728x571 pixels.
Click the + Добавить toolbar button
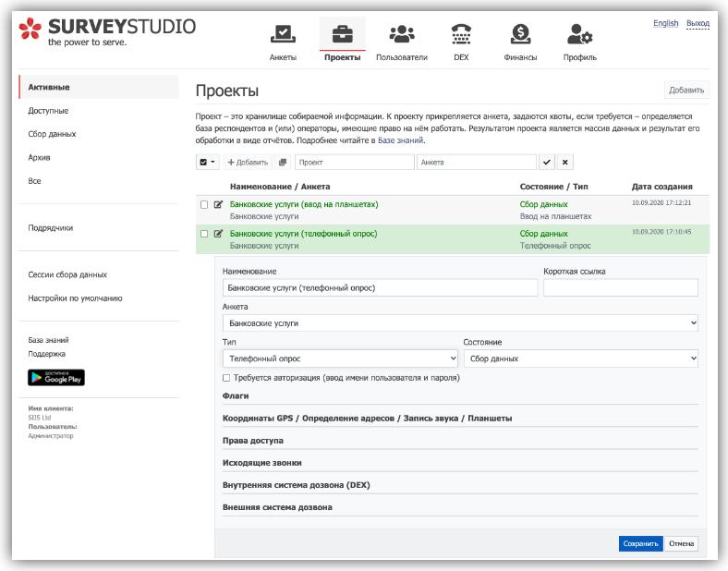(x=248, y=162)
